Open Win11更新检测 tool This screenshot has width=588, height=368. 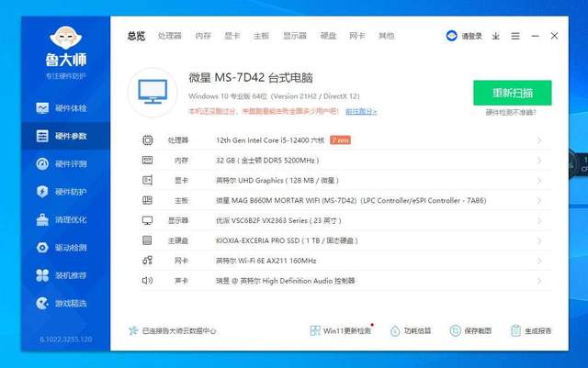(341, 330)
